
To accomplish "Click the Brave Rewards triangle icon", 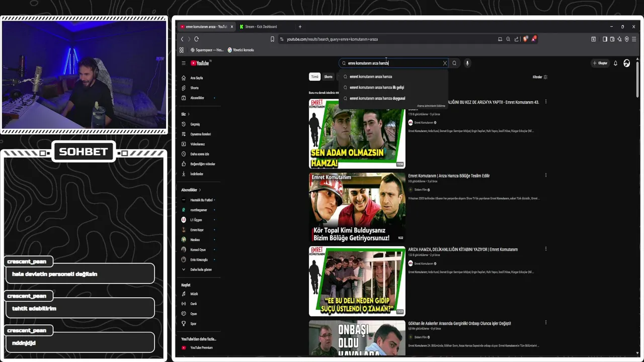I will point(533,39).
